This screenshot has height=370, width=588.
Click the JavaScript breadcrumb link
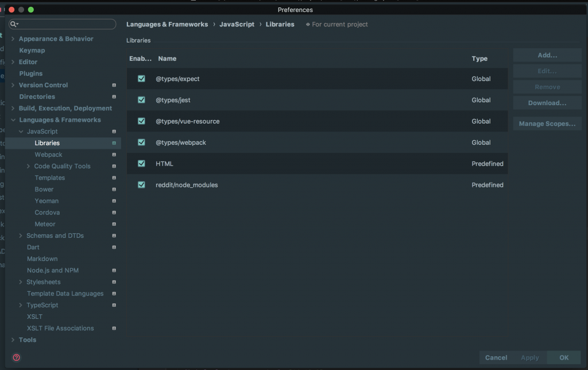click(237, 25)
